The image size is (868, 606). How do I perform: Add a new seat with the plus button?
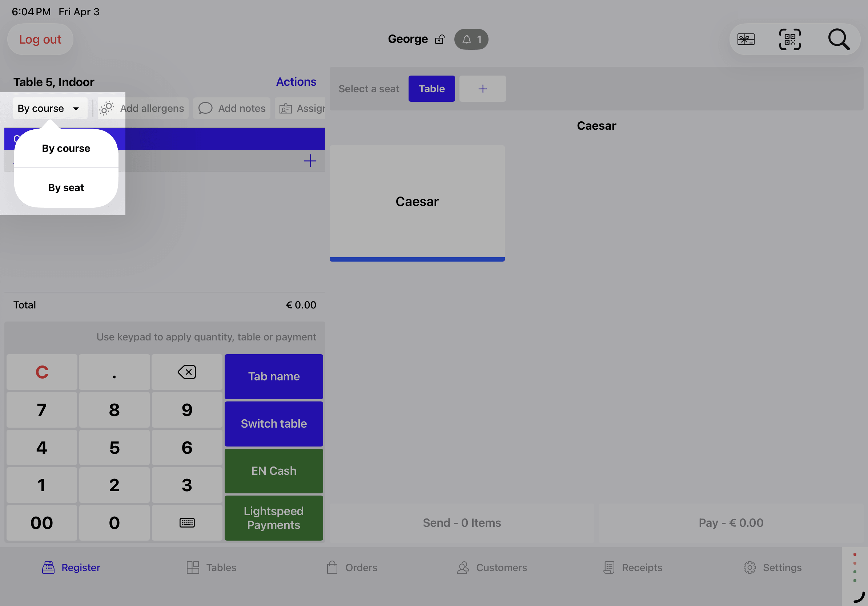pos(482,88)
